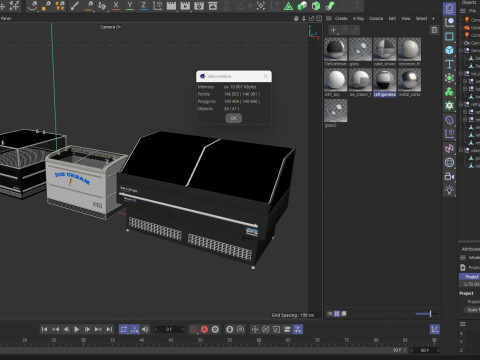Open the Create menu in material manager
The image size is (480, 360).
pos(341,18)
